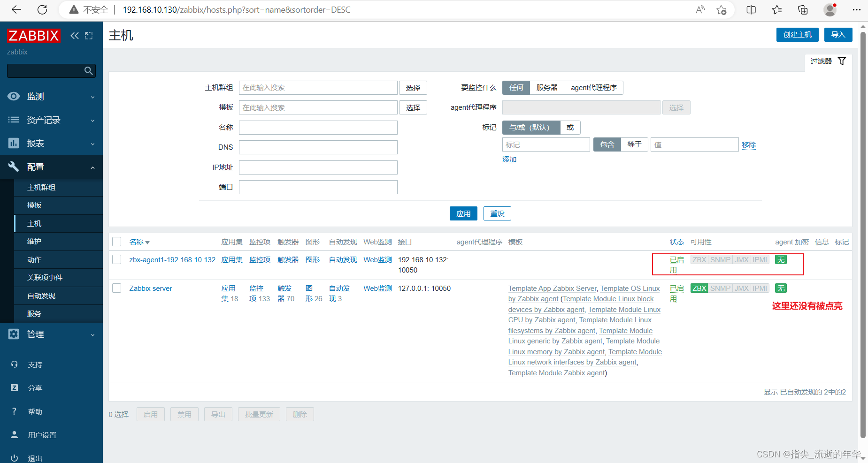
Task: Click the 导入 button
Action: click(838, 35)
